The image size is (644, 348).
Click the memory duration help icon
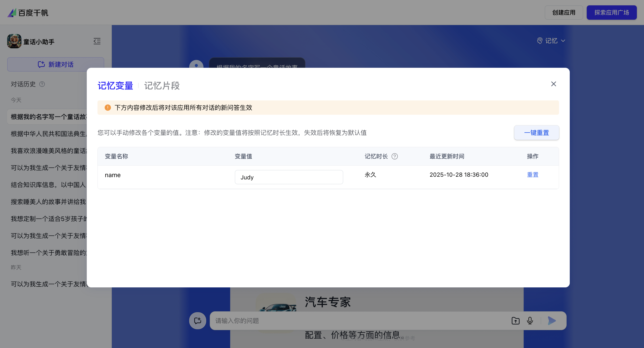[x=394, y=157]
